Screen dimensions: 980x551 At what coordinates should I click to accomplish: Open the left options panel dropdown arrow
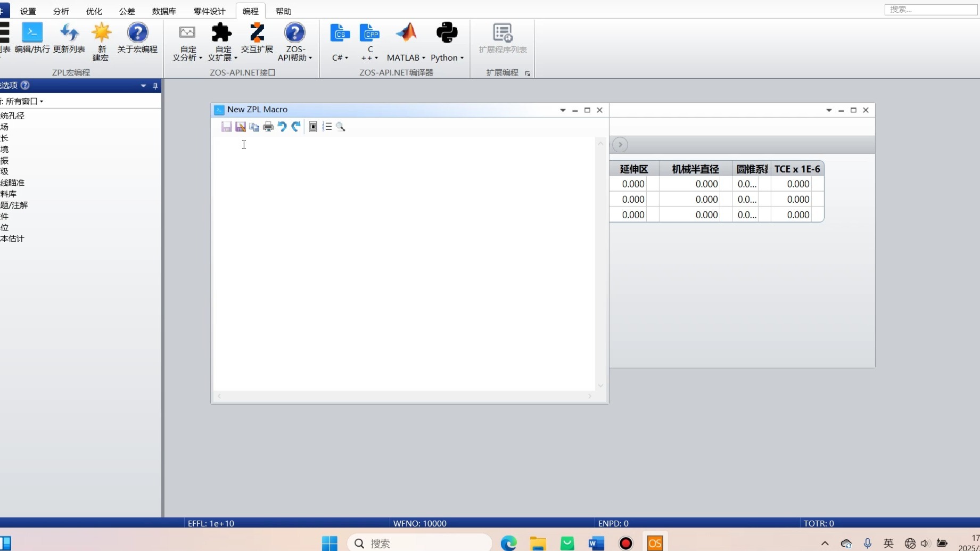[143, 86]
